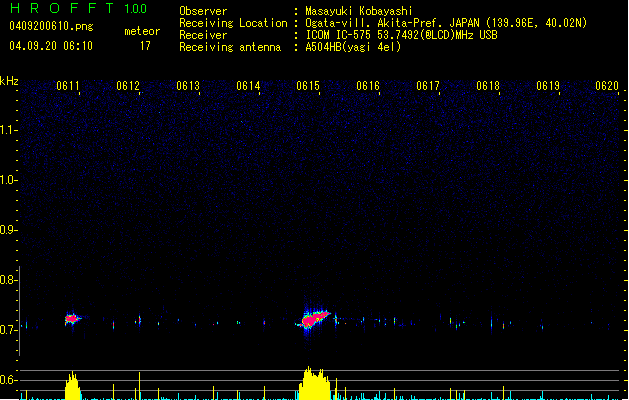
Task: Click the 0620 time marker
Action: pyautogui.click(x=607, y=86)
